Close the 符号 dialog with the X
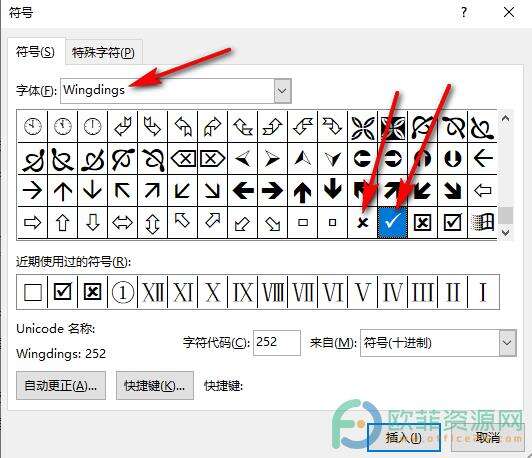 [x=509, y=13]
